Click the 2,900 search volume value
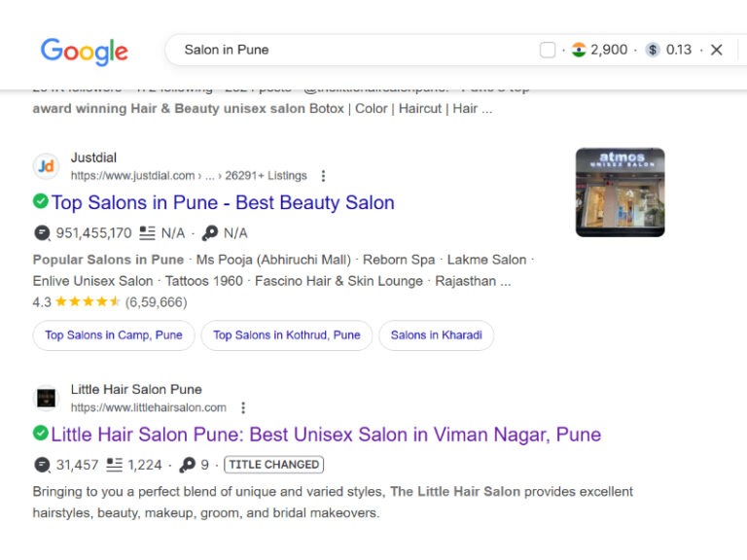Viewport: 747px width, 560px height. (x=609, y=50)
